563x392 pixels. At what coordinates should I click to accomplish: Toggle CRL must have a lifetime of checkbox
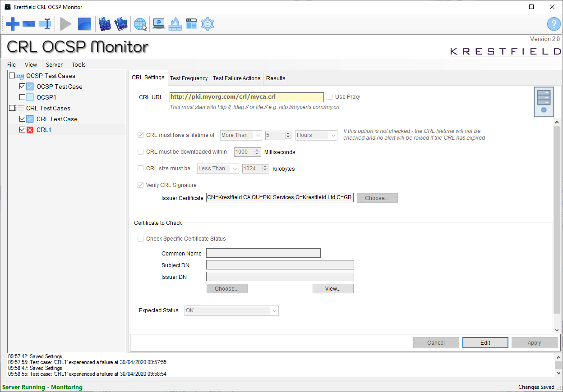pyautogui.click(x=140, y=135)
